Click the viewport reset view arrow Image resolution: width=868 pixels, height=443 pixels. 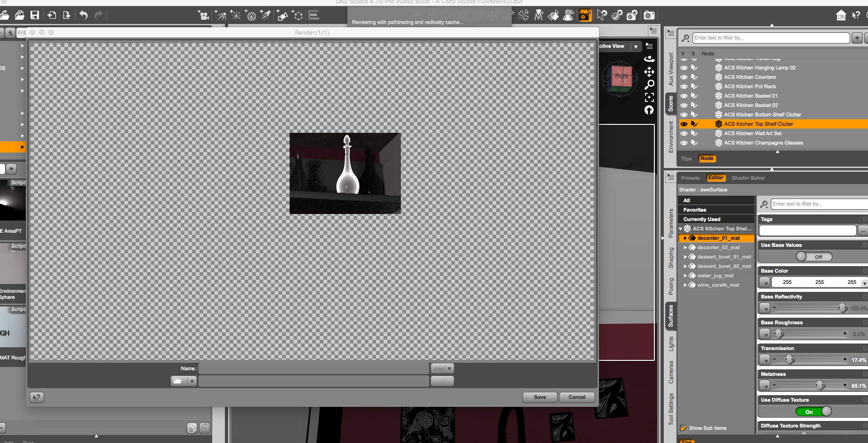coord(649,110)
